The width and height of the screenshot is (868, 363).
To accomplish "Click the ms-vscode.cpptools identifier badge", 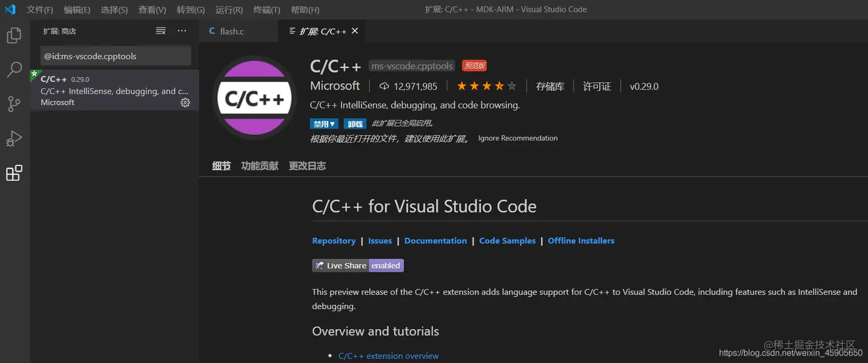I will coord(412,66).
